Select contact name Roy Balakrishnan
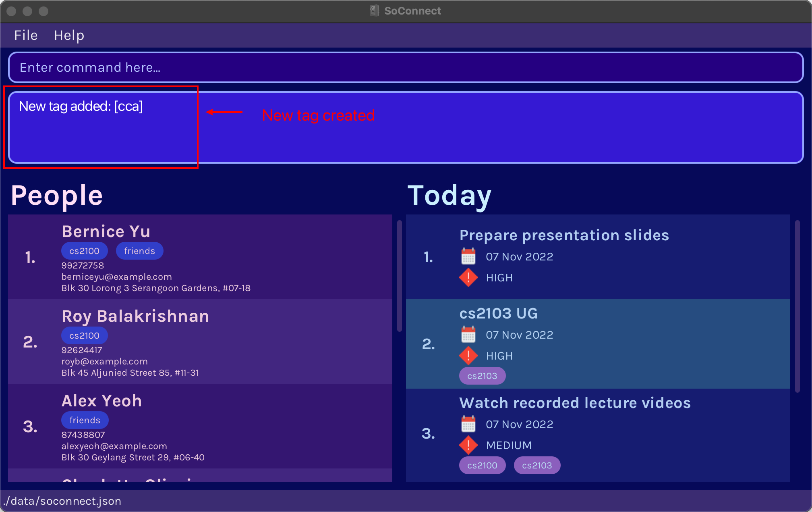Image resolution: width=812 pixels, height=512 pixels. click(135, 316)
